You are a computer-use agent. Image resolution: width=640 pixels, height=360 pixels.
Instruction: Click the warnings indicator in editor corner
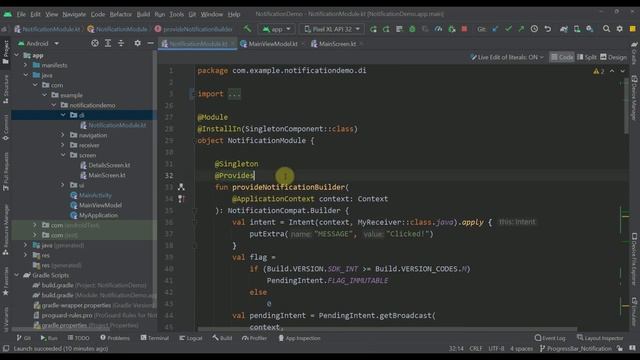(x=598, y=71)
